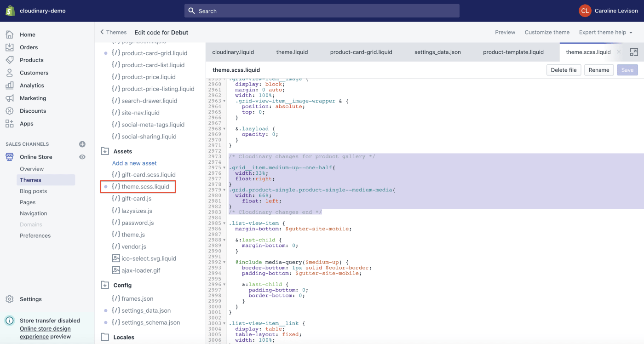
Task: Click in the top Search field
Action: tap(322, 11)
